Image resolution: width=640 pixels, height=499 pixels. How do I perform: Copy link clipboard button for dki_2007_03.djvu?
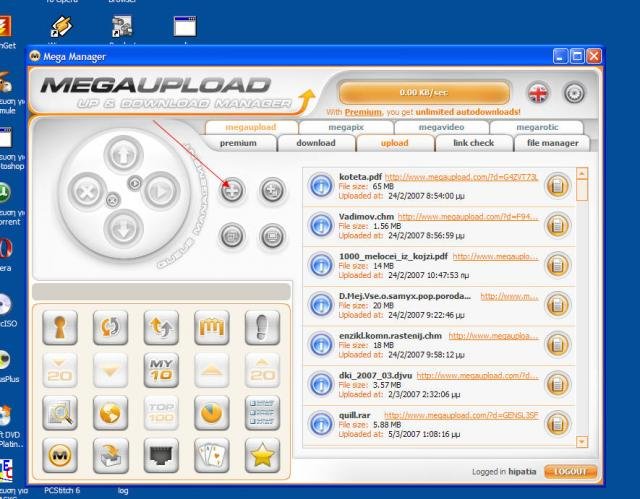(x=557, y=384)
